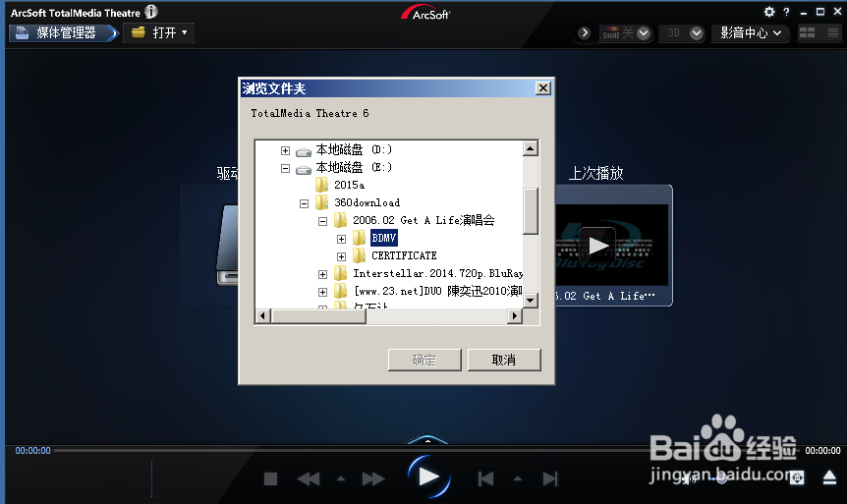Expand the pop-up panel arrow above the Play button
847x504 pixels.
pyautogui.click(x=427, y=440)
